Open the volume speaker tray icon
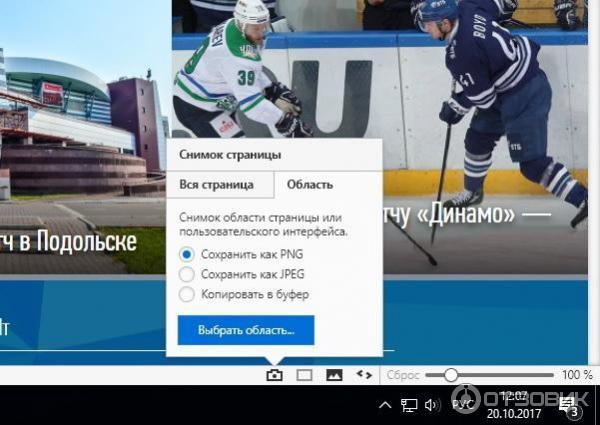Viewport: 600px width, 425px height. [433, 405]
